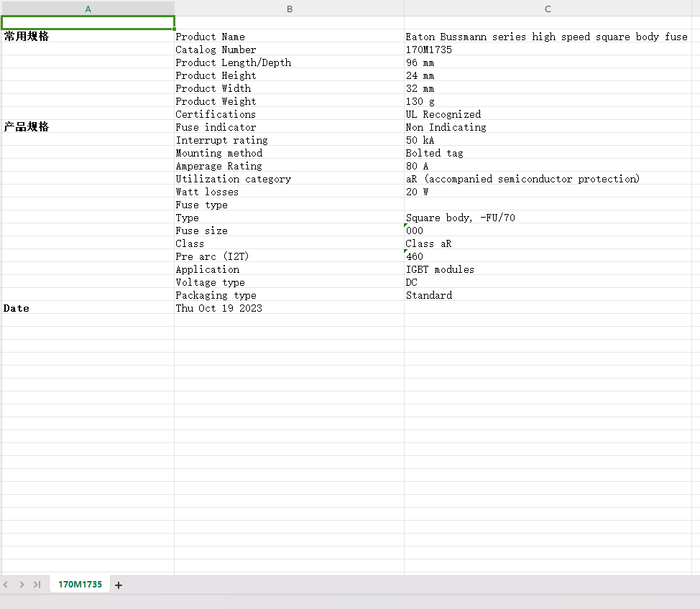Click the '产品规格' cell
This screenshot has height=609, width=700.
(88, 126)
